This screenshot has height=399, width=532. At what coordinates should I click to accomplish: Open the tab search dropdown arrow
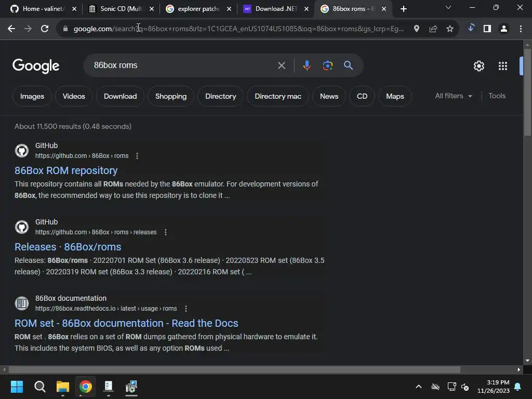(x=448, y=7)
